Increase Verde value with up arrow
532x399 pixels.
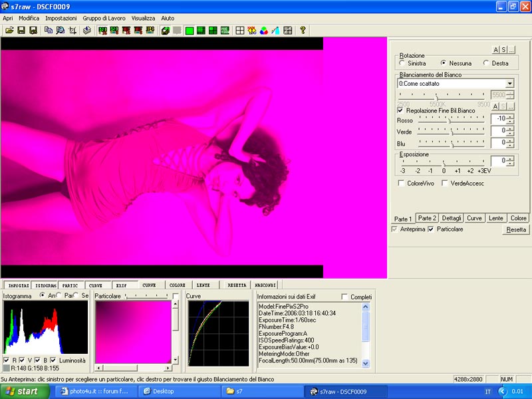pyautogui.click(x=511, y=128)
